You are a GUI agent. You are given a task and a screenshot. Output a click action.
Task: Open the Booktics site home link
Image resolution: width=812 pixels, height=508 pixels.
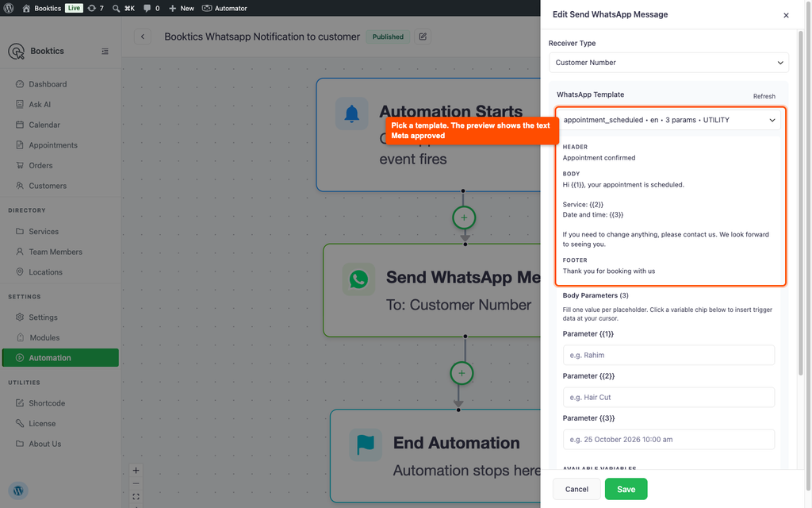(42, 8)
